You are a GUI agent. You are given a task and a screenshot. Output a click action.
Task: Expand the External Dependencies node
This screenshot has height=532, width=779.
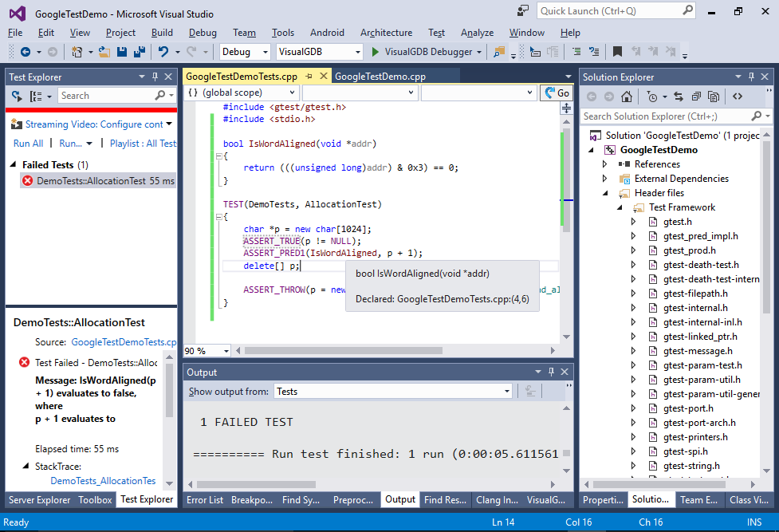(x=604, y=179)
